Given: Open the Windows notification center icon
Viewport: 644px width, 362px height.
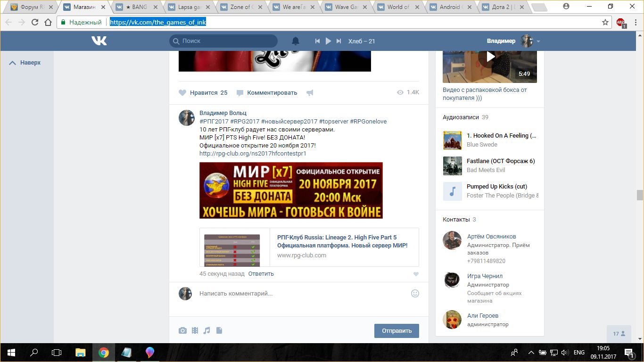Looking at the screenshot, I should click(629, 352).
